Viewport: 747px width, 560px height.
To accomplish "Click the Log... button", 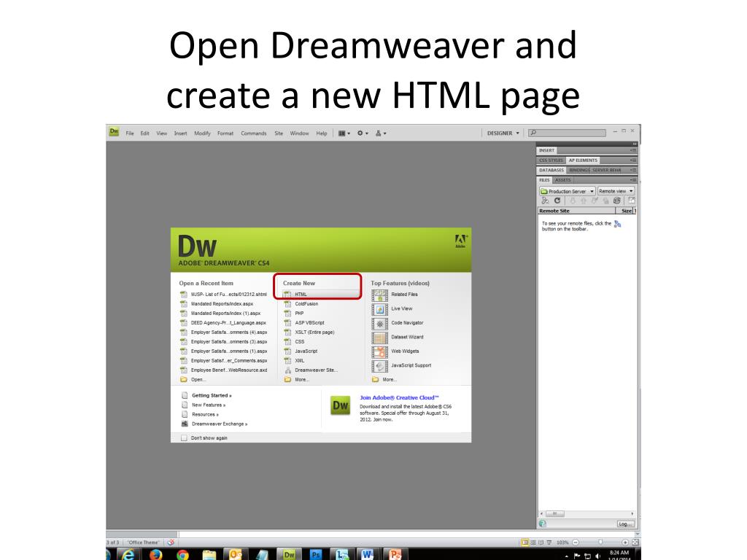I will pos(625,524).
